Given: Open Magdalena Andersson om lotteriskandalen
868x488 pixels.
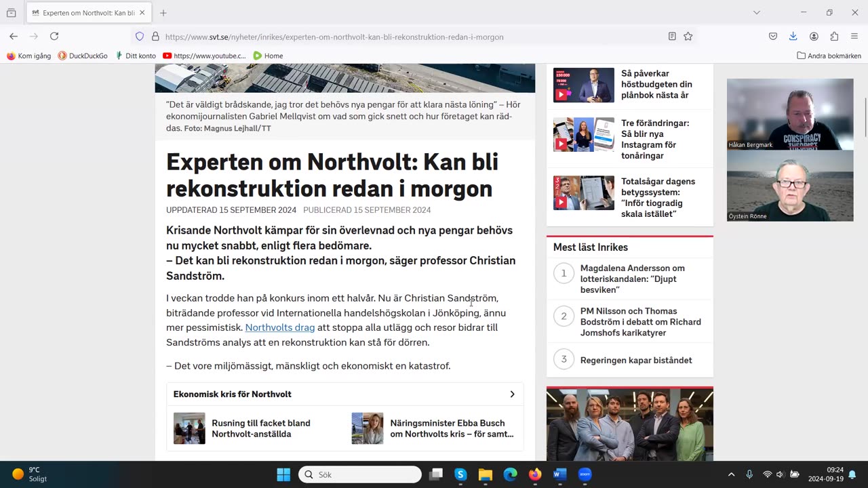Looking at the screenshot, I should tap(633, 279).
